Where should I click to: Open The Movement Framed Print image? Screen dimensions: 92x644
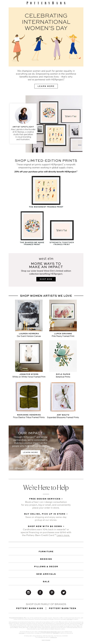tap(46, 190)
